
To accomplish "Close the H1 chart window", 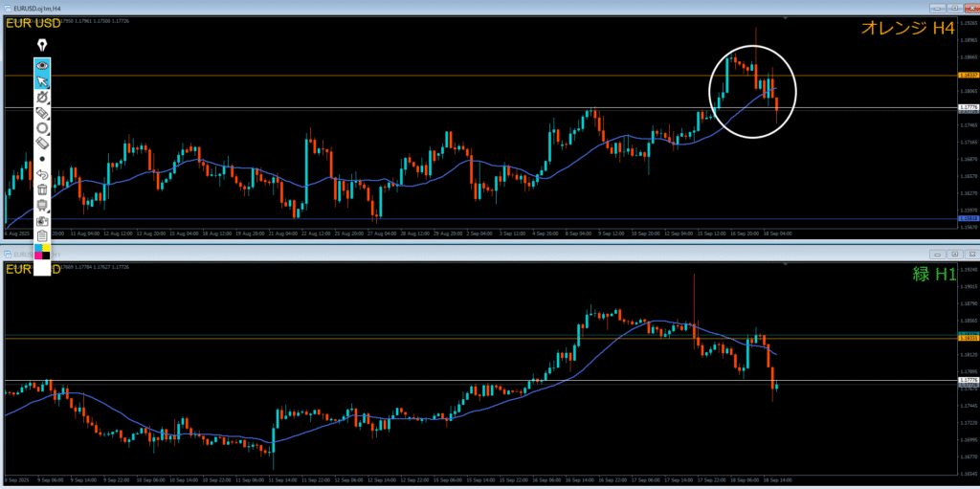I will [971, 255].
